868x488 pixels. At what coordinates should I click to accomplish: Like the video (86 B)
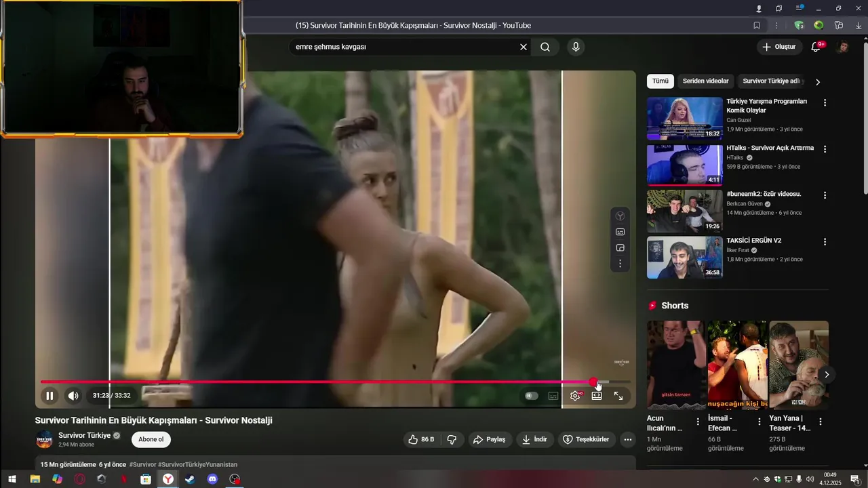click(x=421, y=439)
